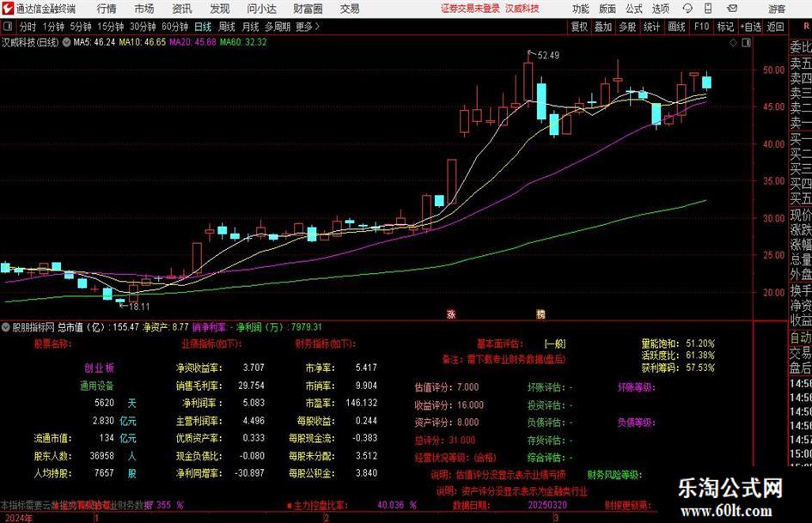Click the 52.49 high price marker
This screenshot has width=812, height=523.
pyautogui.click(x=548, y=56)
